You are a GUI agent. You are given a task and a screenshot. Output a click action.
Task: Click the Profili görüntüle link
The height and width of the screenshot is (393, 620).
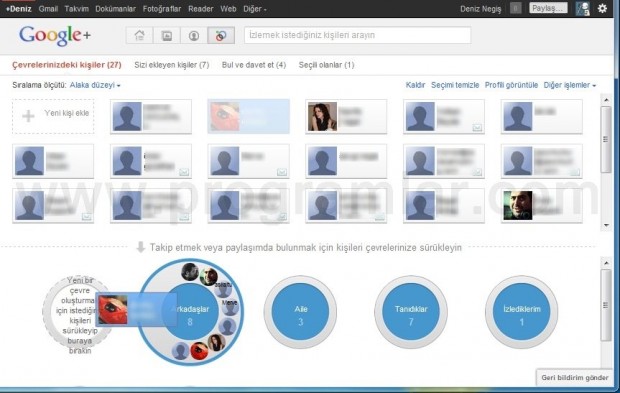pos(511,85)
